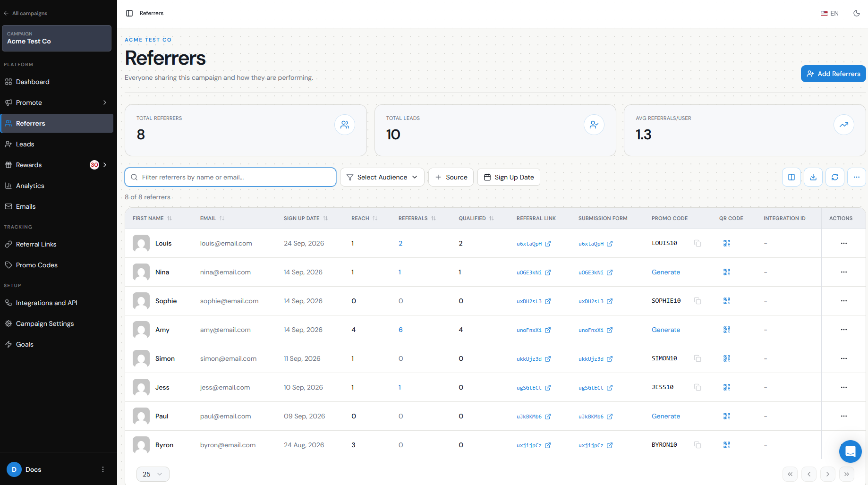Screen dimensions: 868x485
Task: Focus the filter referrers search field
Action: pyautogui.click(x=230, y=177)
